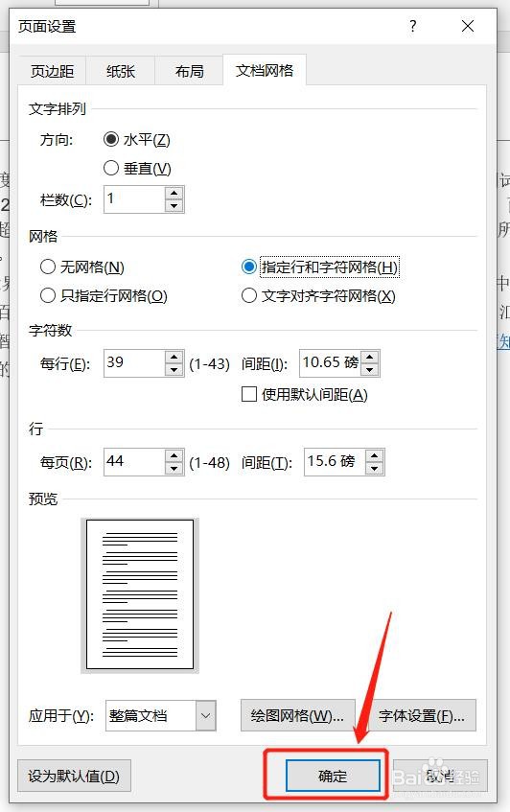Open the 应用于 dropdown

205,716
